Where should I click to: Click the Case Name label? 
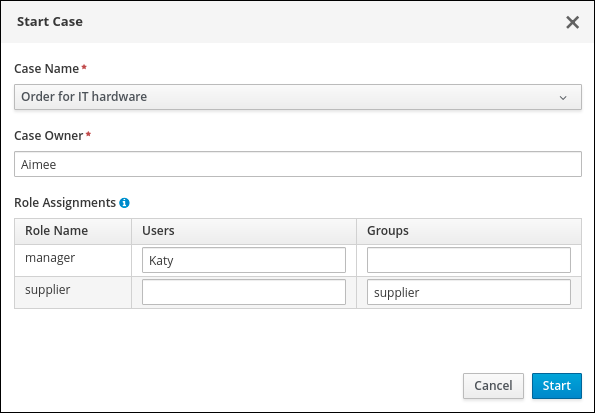point(47,69)
